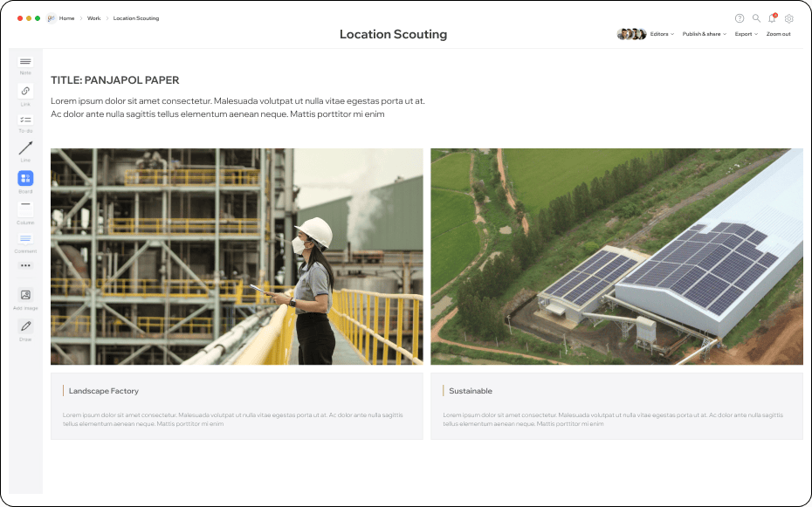Open the search magnifier icon
812x507 pixels.
pyautogui.click(x=756, y=18)
